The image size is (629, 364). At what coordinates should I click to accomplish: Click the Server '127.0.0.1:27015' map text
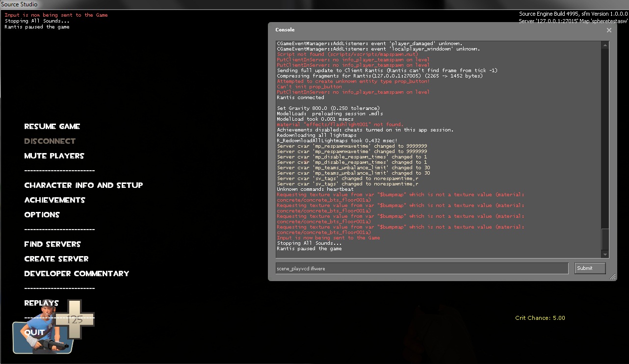[x=573, y=20]
